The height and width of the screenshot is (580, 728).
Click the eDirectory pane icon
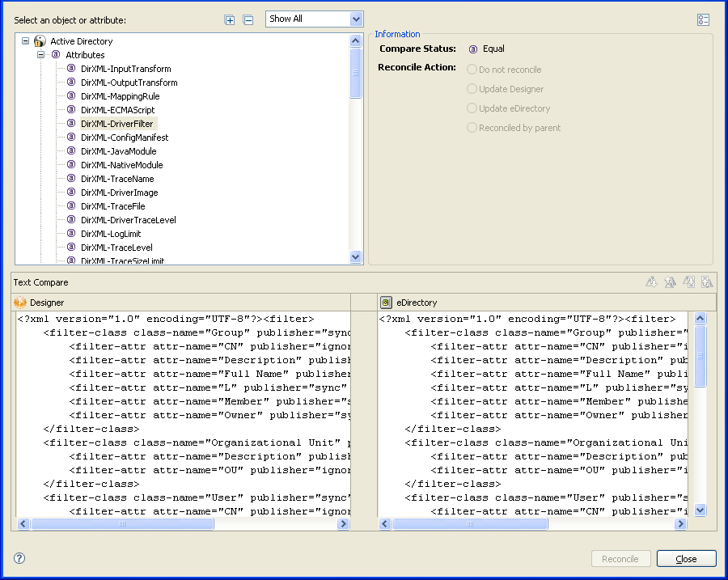click(x=386, y=303)
